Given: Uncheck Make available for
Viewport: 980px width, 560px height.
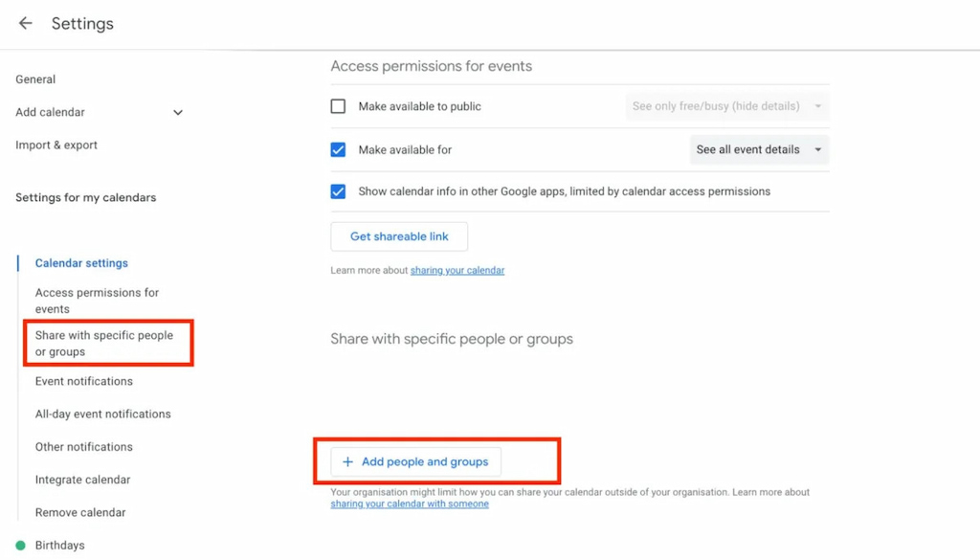Looking at the screenshot, I should point(338,149).
